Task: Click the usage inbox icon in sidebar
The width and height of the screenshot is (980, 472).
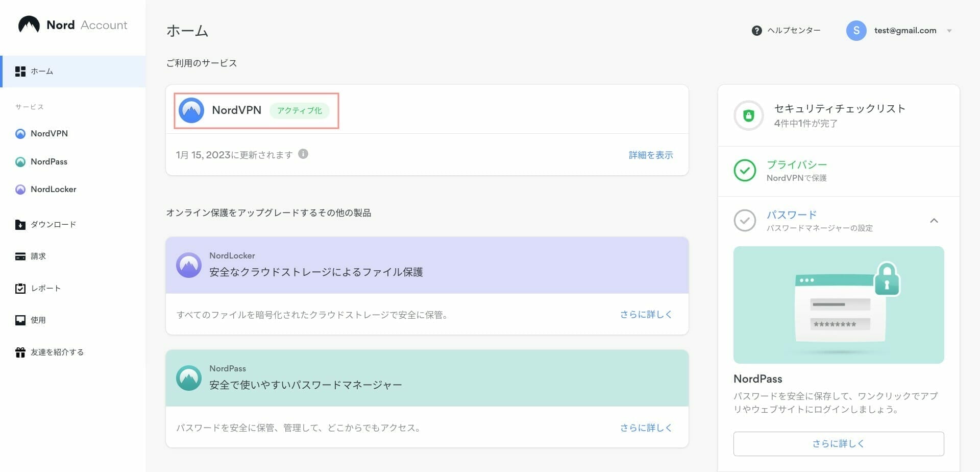Action: coord(20,320)
